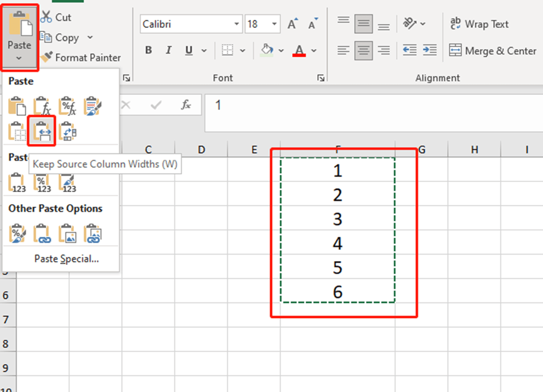Select the Paste Formulas option
The width and height of the screenshot is (543, 392).
pyautogui.click(x=41, y=106)
